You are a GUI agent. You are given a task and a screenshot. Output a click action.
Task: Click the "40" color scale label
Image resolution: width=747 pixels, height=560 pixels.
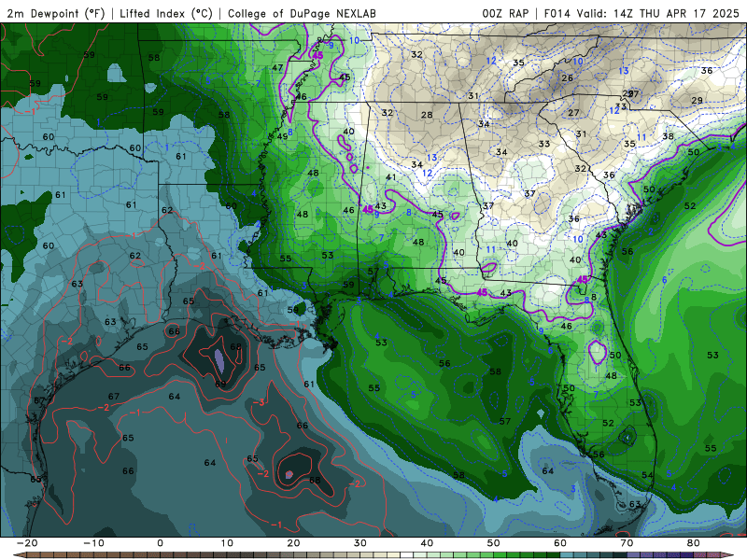click(427, 543)
